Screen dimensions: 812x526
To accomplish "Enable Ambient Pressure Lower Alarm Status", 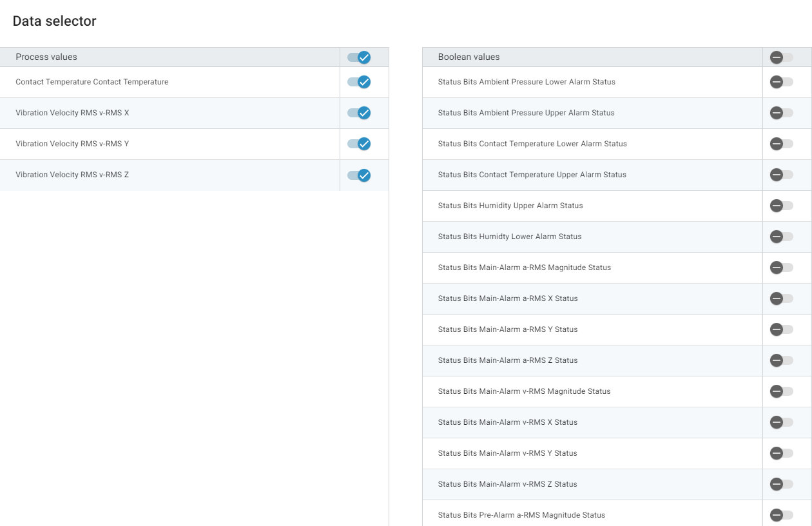I will (781, 82).
